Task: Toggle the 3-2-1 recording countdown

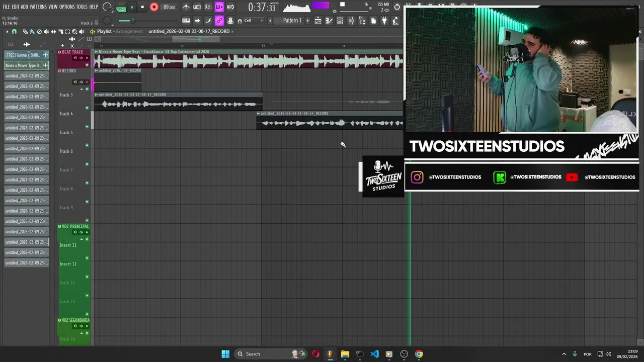Action: pos(208,7)
